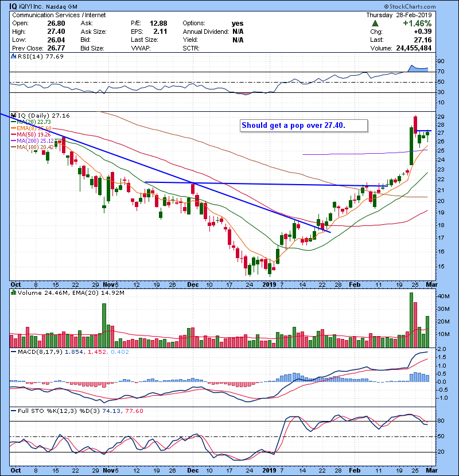The image size is (459, 476).
Task: Click the 70 level on RSI scale
Action: 441,72
